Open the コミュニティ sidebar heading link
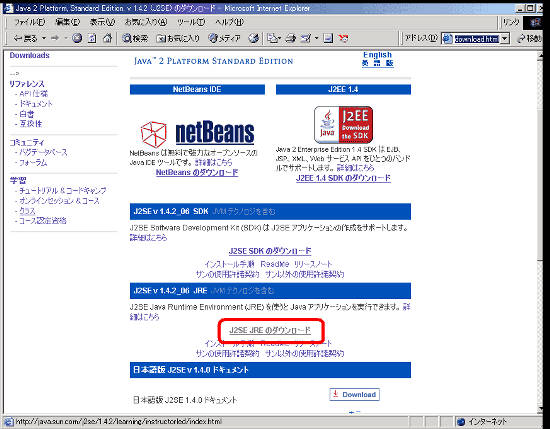The image size is (550, 429). coord(27,142)
